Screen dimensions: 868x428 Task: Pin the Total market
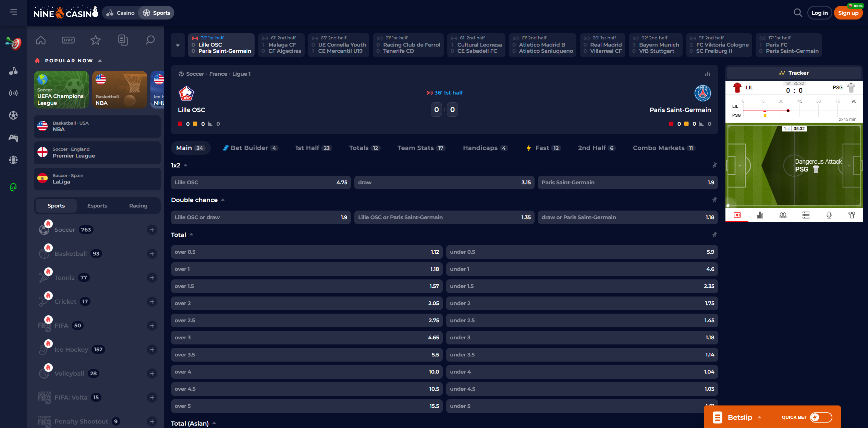[x=714, y=235]
